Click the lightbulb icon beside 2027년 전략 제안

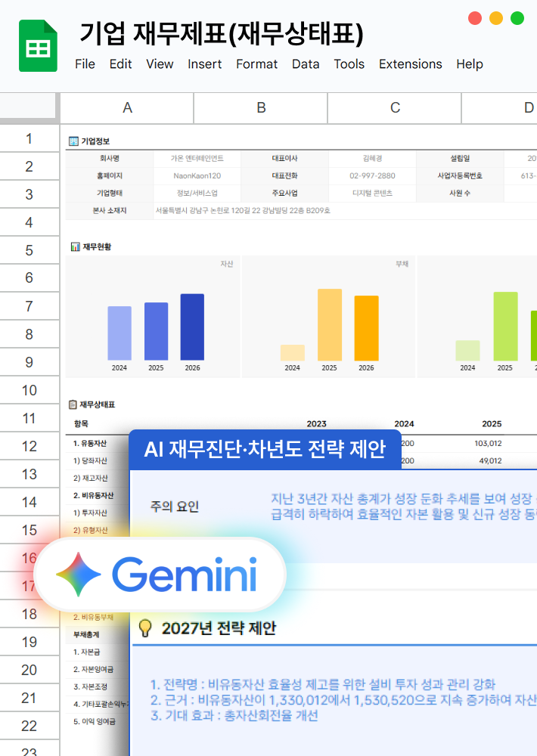(144, 628)
